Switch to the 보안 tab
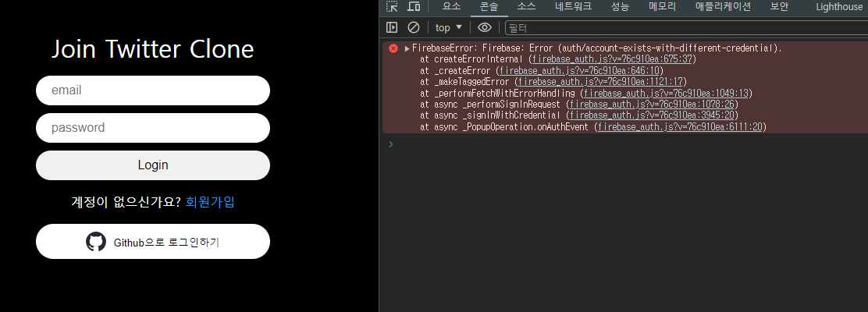868x312 pixels. click(x=780, y=7)
